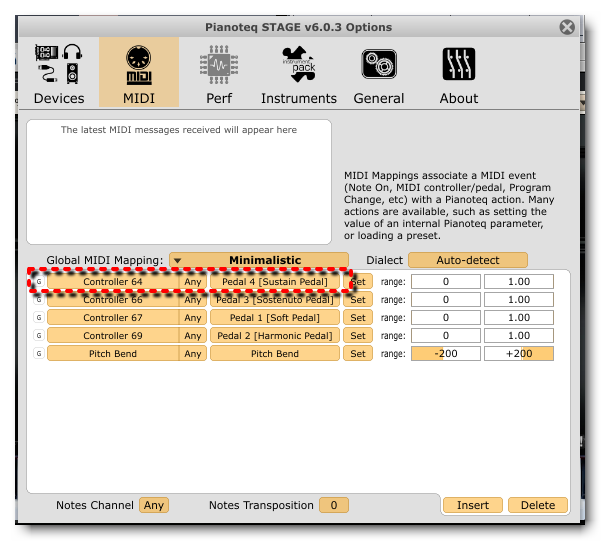
Task: Edit Controller 64 range minimum 0 field
Action: (x=446, y=281)
